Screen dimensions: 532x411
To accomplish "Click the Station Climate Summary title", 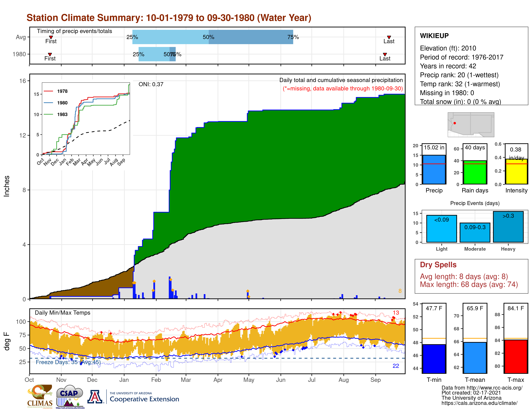I will (169, 18).
